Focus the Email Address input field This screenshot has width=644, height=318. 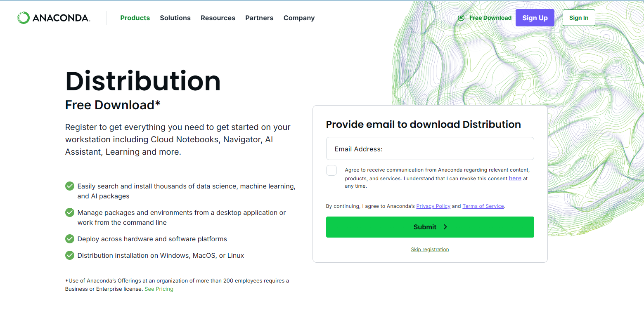pyautogui.click(x=430, y=148)
